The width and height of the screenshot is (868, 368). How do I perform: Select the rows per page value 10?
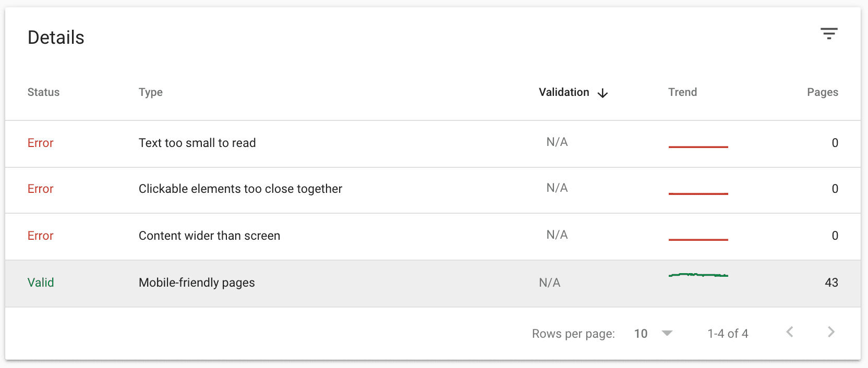pyautogui.click(x=641, y=334)
